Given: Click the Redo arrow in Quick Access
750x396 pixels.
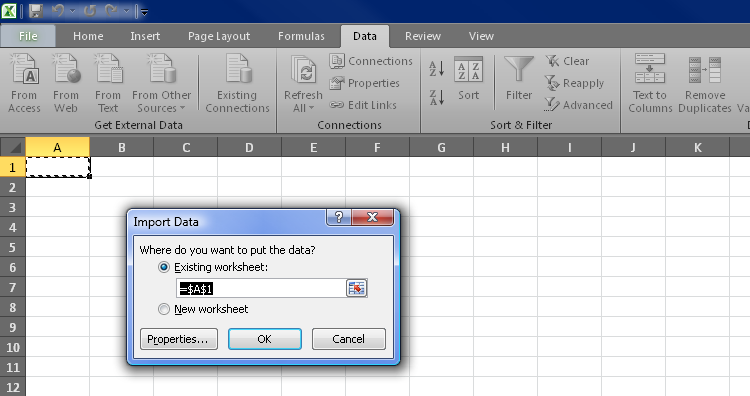Looking at the screenshot, I should pos(111,11).
